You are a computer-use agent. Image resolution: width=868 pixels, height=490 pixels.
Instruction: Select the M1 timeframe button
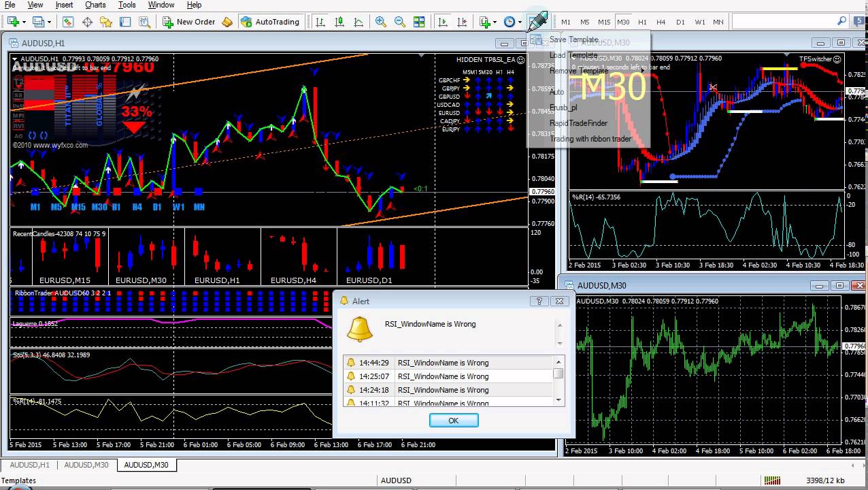click(566, 22)
